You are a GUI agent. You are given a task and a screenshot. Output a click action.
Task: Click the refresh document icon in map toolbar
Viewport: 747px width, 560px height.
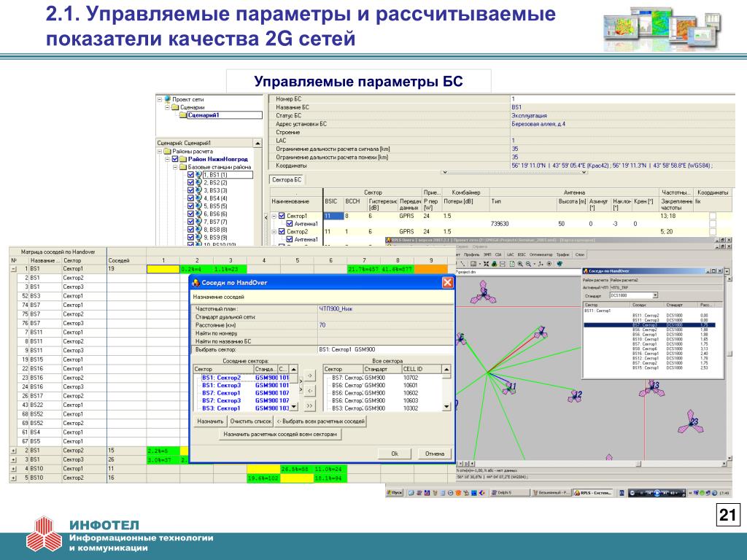coord(511,264)
